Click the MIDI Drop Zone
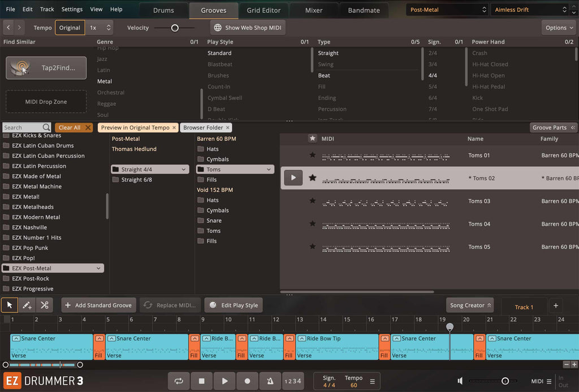This screenshot has width=579, height=392. (46, 102)
